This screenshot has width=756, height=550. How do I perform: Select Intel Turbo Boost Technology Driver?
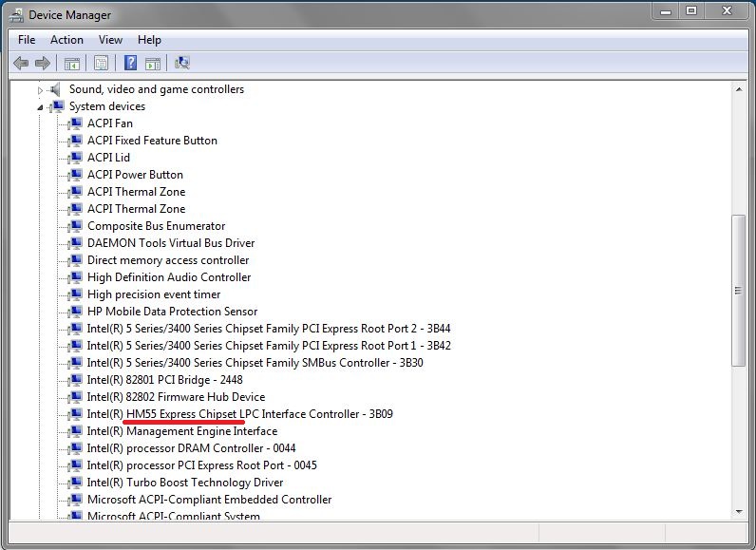(185, 483)
